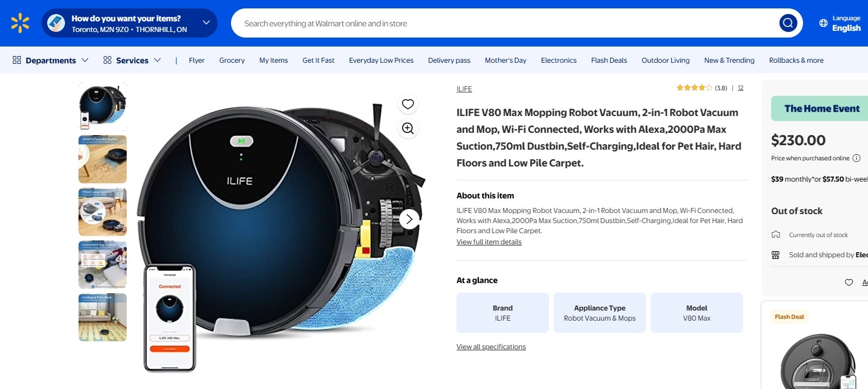Click the blue search magnifier button

click(x=788, y=23)
